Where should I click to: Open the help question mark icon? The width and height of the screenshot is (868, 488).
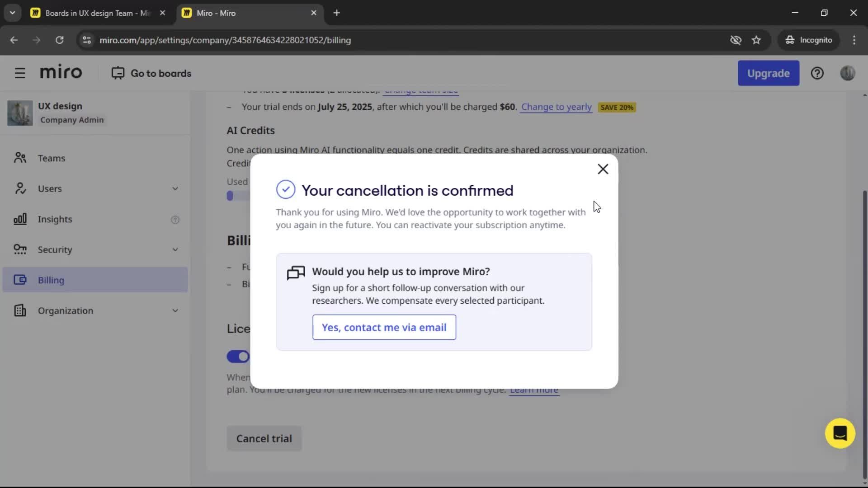(x=817, y=73)
